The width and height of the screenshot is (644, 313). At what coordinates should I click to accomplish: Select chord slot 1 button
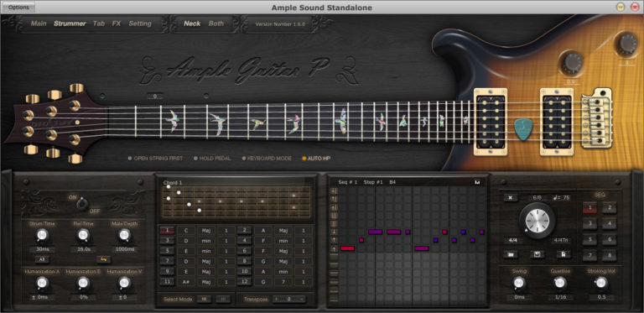pos(167,231)
